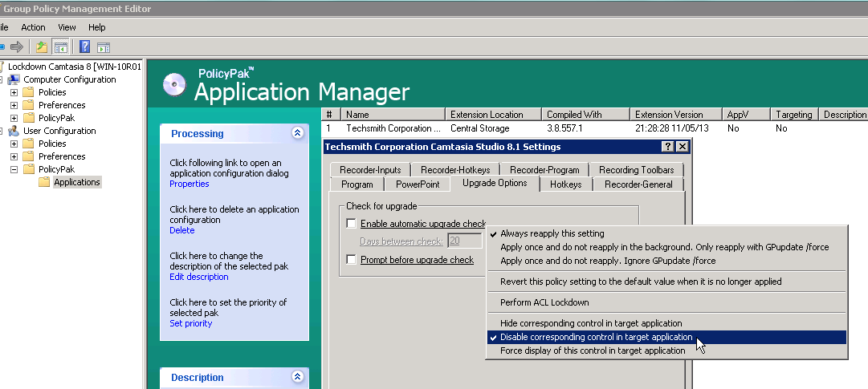The height and width of the screenshot is (389, 868).
Task: Click the 3.8.557.1 version cell
Action: pyautogui.click(x=564, y=128)
